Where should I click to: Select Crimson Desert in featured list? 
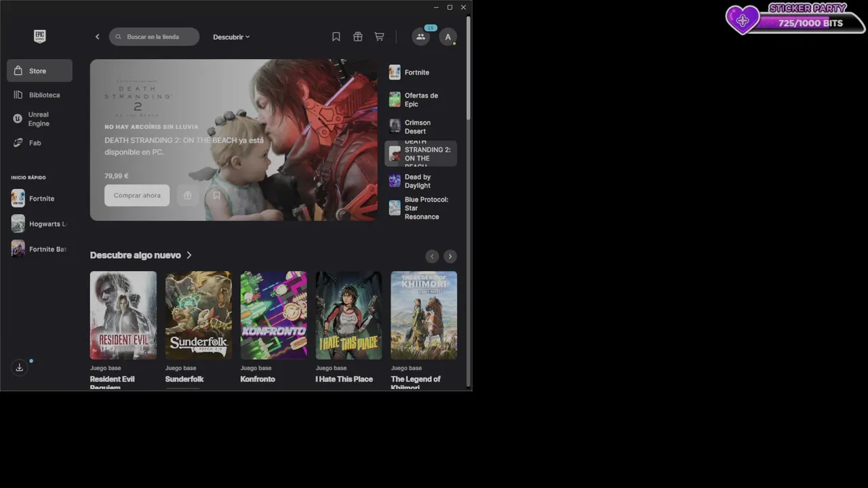coord(420,127)
